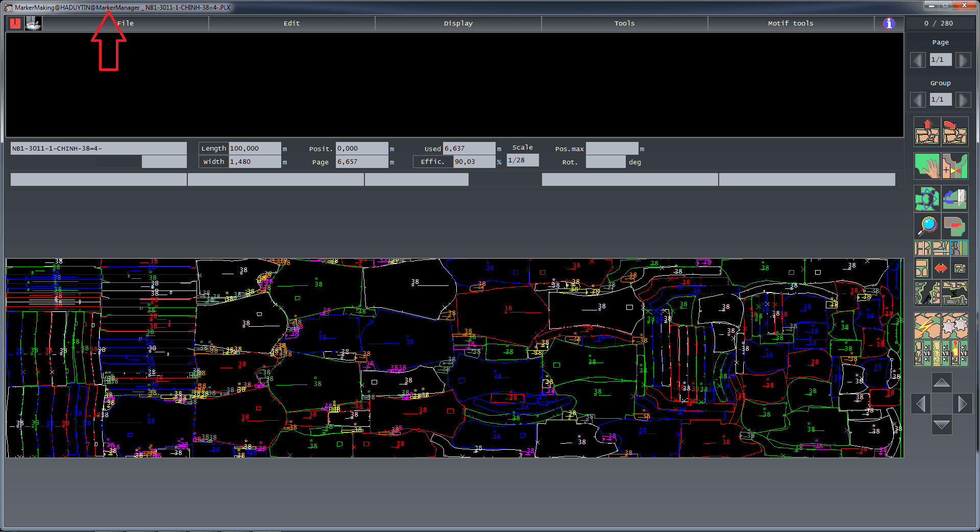Screen dimensions: 980x532
Task: Click the person pushing pieces icon
Action: [x=927, y=294]
